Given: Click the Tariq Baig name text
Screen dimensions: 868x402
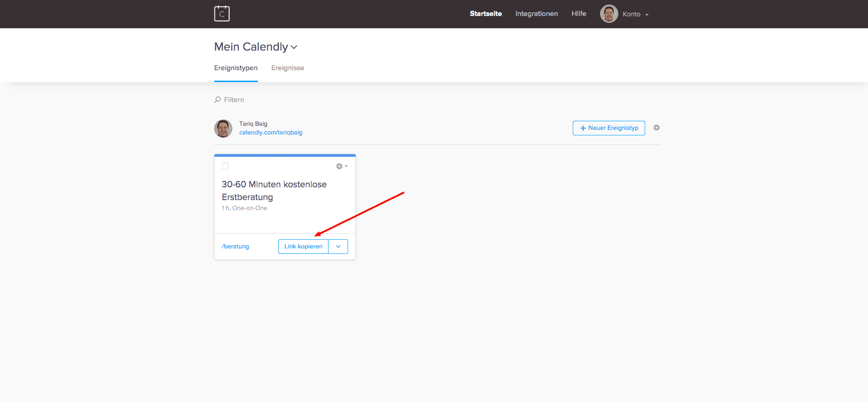Looking at the screenshot, I should [x=253, y=124].
